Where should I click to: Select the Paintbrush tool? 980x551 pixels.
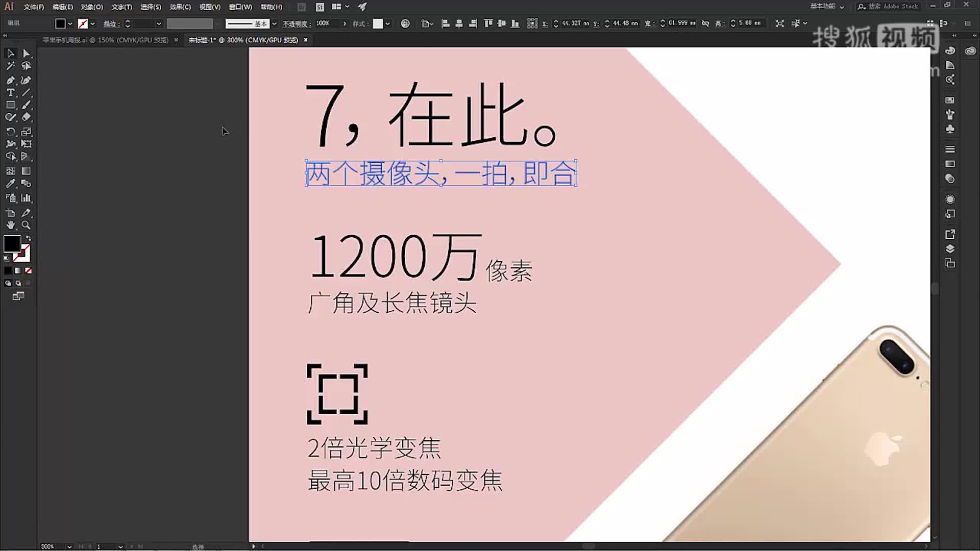pos(27,105)
